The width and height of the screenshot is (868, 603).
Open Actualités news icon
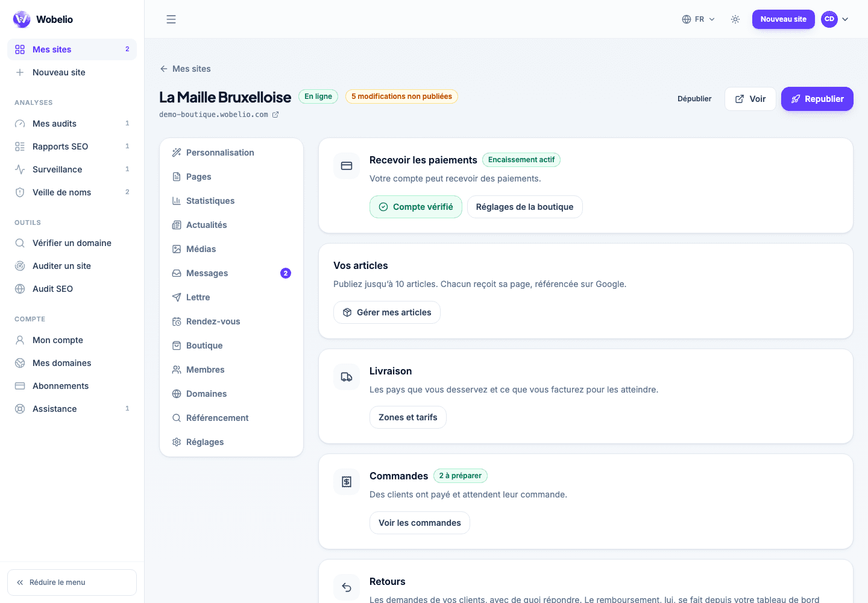[x=177, y=225]
